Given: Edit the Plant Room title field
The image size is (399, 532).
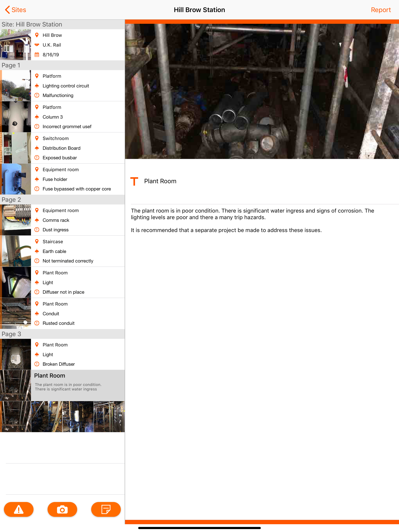Looking at the screenshot, I should (x=160, y=181).
